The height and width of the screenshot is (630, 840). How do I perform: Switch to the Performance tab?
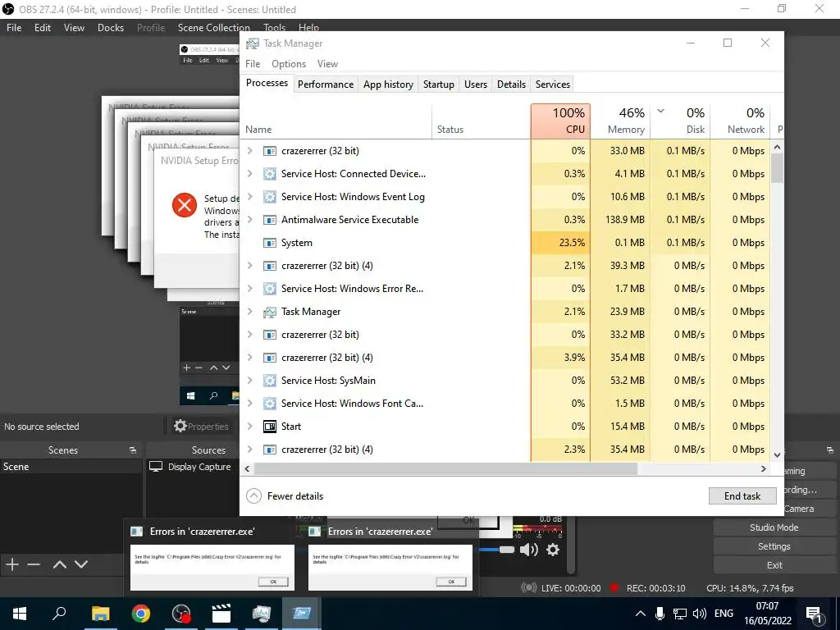[326, 84]
